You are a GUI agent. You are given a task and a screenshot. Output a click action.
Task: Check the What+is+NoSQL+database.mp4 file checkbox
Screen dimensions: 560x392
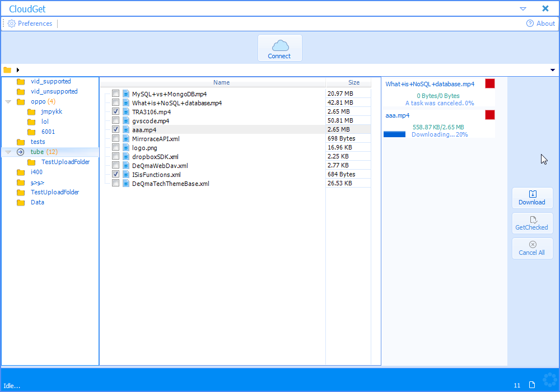[116, 102]
